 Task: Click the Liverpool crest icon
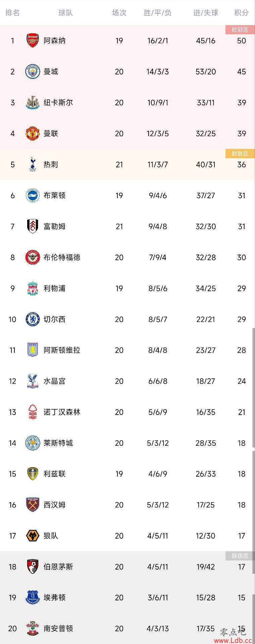click(x=33, y=288)
